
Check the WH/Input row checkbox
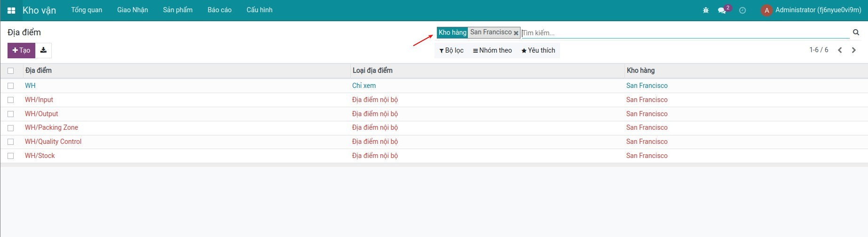coord(11,100)
